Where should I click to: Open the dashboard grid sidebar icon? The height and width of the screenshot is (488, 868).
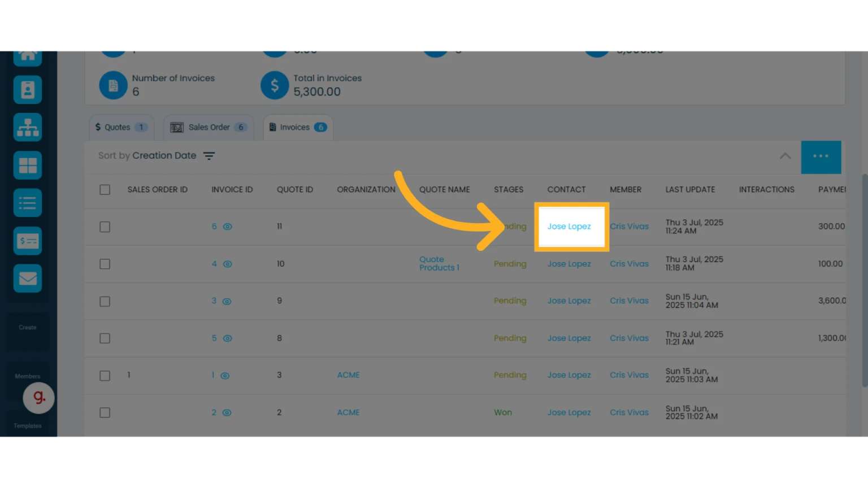tap(28, 165)
